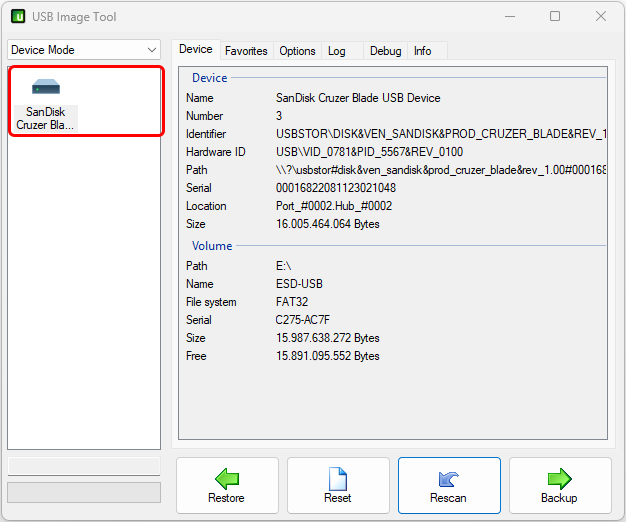Click the Reset button

click(338, 485)
